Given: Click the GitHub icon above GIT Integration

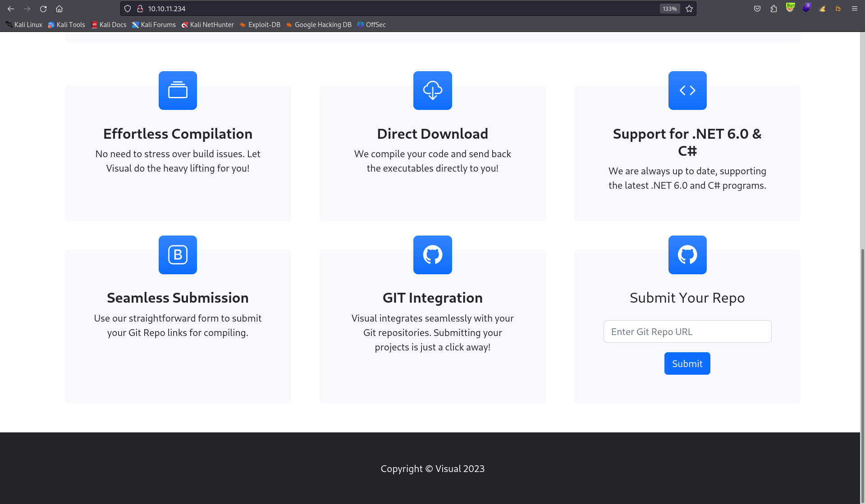Looking at the screenshot, I should [433, 255].
